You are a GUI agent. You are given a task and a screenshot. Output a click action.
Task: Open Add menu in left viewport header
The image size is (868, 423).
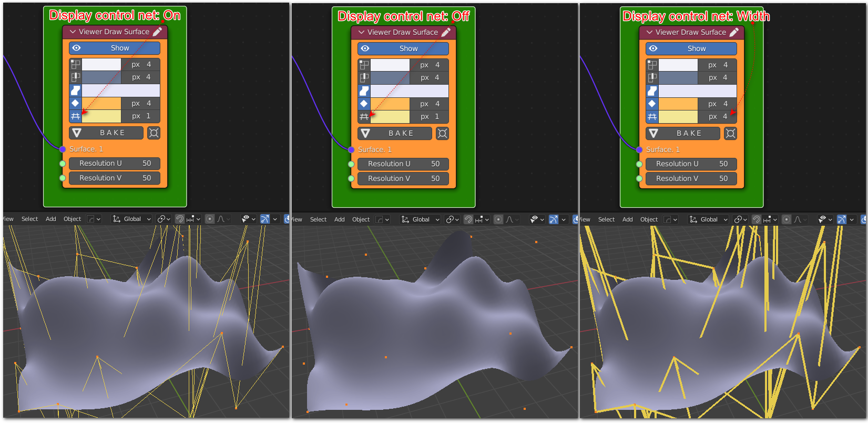pyautogui.click(x=51, y=219)
